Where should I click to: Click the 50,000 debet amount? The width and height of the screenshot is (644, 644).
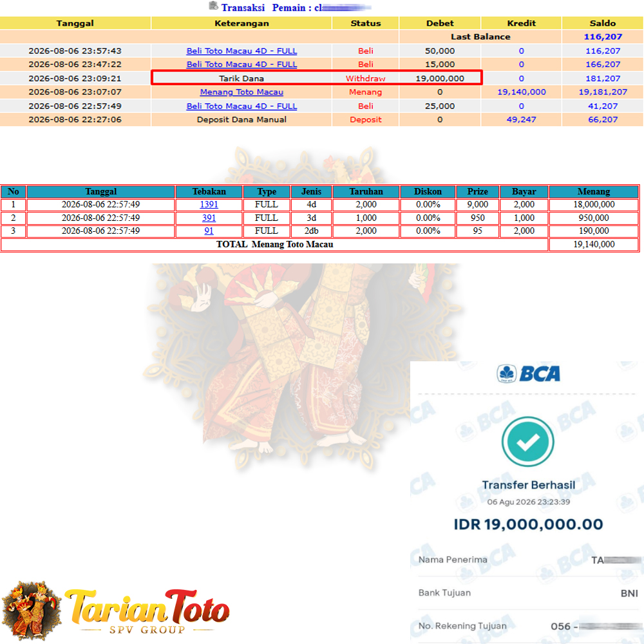pyautogui.click(x=440, y=51)
